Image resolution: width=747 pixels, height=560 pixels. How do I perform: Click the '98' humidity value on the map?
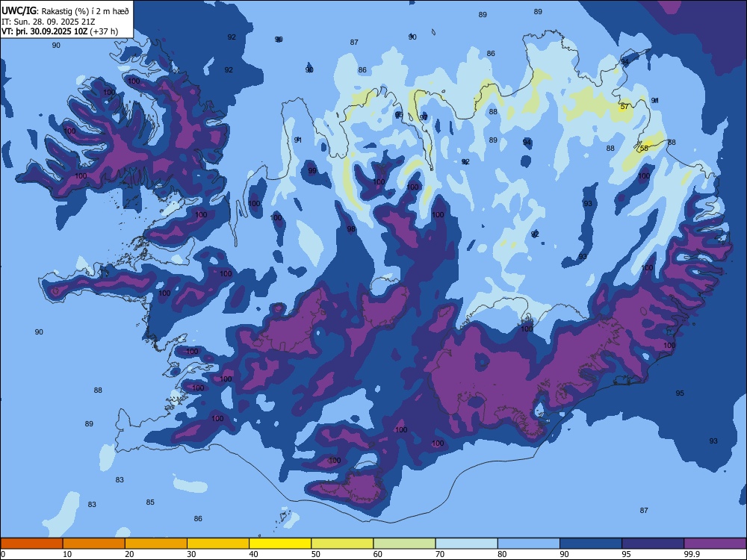[x=351, y=229]
